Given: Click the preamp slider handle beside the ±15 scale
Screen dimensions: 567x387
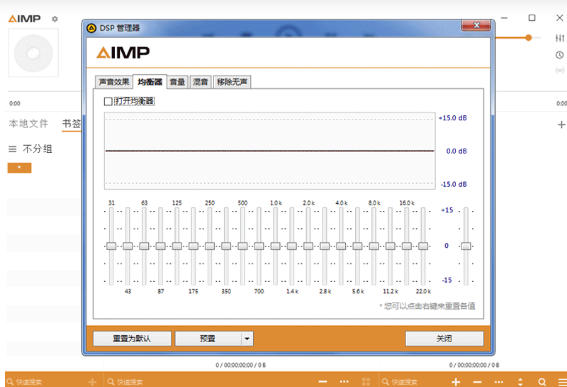Looking at the screenshot, I should point(466,246).
